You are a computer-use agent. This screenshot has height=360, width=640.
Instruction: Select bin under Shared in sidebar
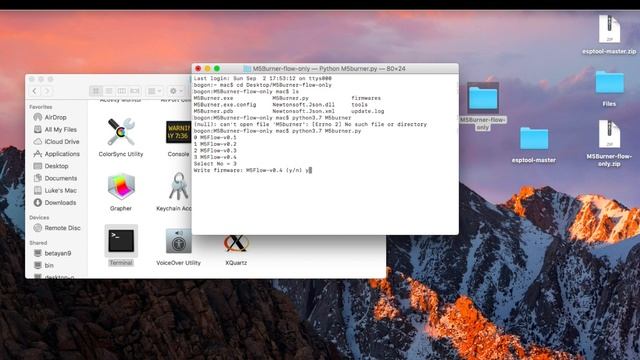click(43, 265)
